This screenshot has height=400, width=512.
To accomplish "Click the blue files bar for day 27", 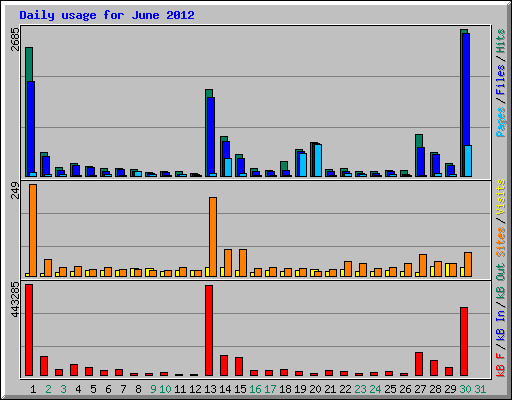I will [421, 162].
